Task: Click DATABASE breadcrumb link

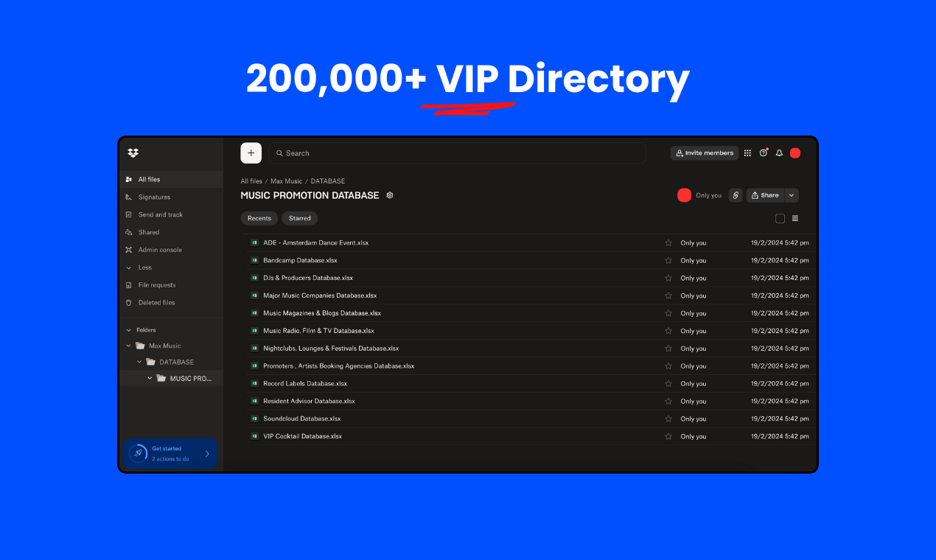Action: [328, 181]
